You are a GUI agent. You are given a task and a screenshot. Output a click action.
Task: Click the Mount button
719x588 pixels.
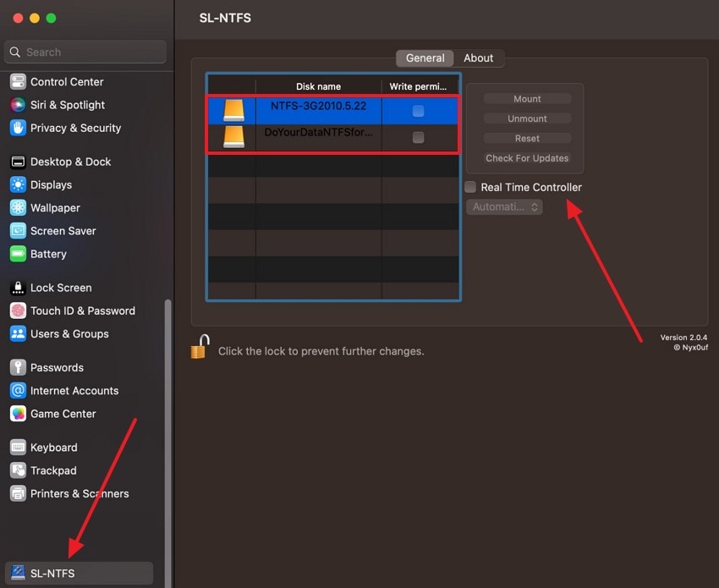coord(527,99)
